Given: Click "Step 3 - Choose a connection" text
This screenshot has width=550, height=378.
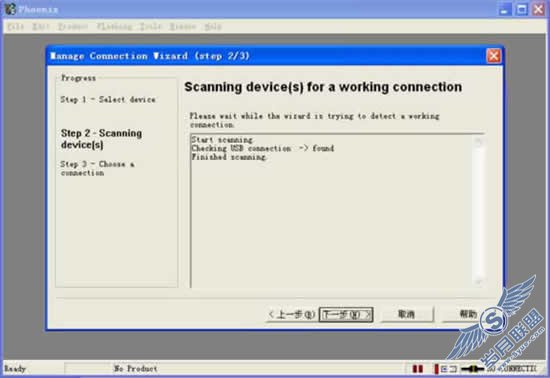Looking at the screenshot, I should click(97, 168).
